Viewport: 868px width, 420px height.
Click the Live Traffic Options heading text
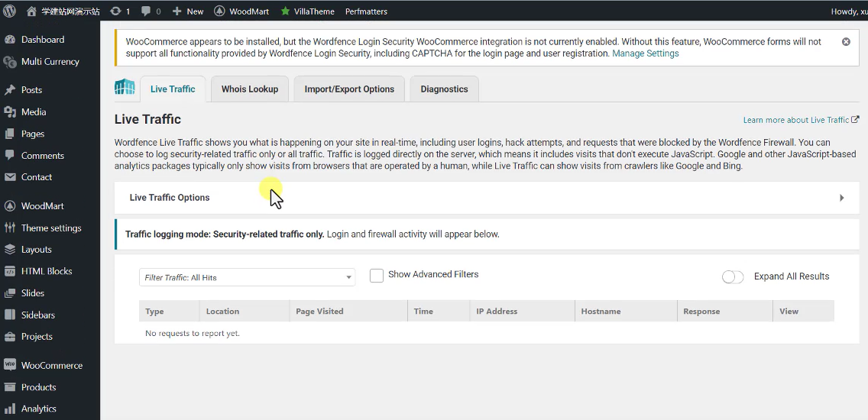click(x=170, y=198)
